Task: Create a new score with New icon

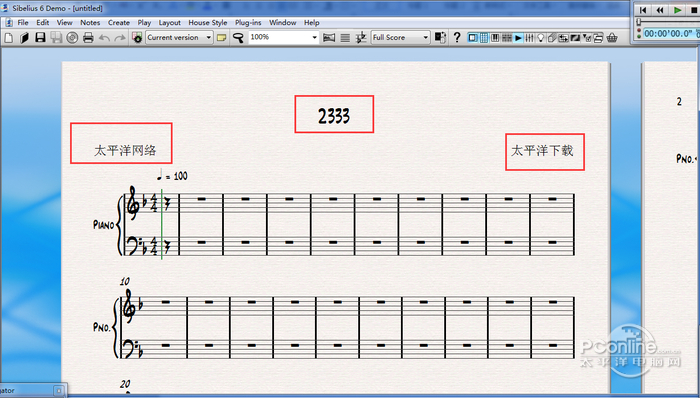Action: click(8, 38)
